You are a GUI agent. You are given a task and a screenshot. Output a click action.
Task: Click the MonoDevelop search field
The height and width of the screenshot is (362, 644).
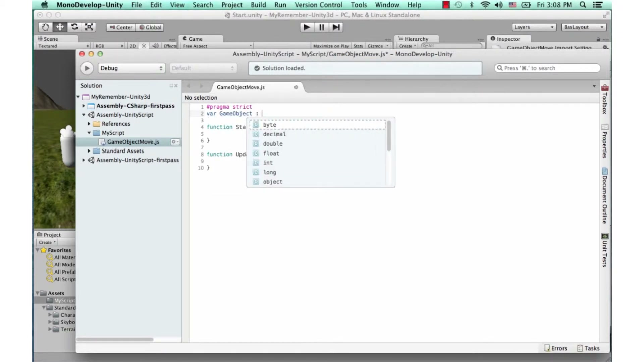(x=547, y=68)
